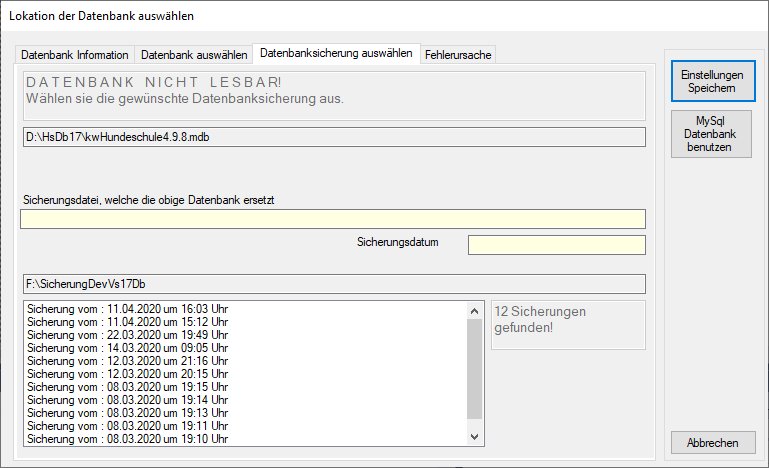
Task: Click the kwHundeschule4.9.8.mdb database path field
Action: [332, 137]
